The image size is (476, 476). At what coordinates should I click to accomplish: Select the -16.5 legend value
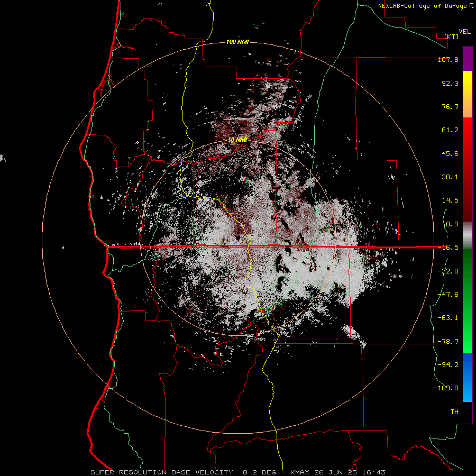448,248
